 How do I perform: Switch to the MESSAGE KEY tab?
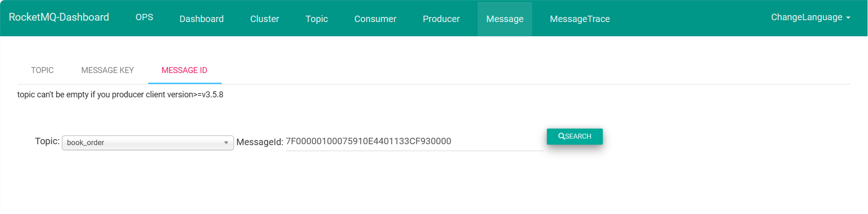pos(107,70)
